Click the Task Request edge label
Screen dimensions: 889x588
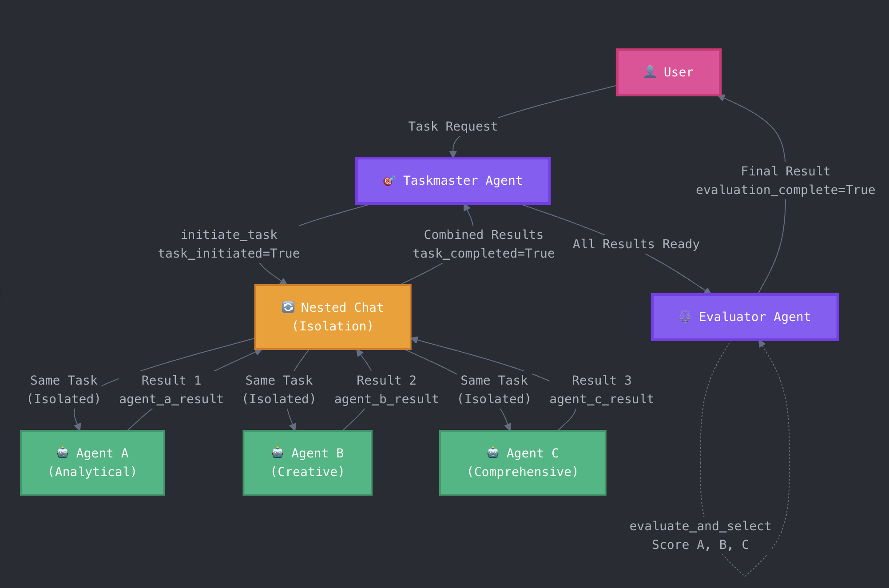(452, 127)
